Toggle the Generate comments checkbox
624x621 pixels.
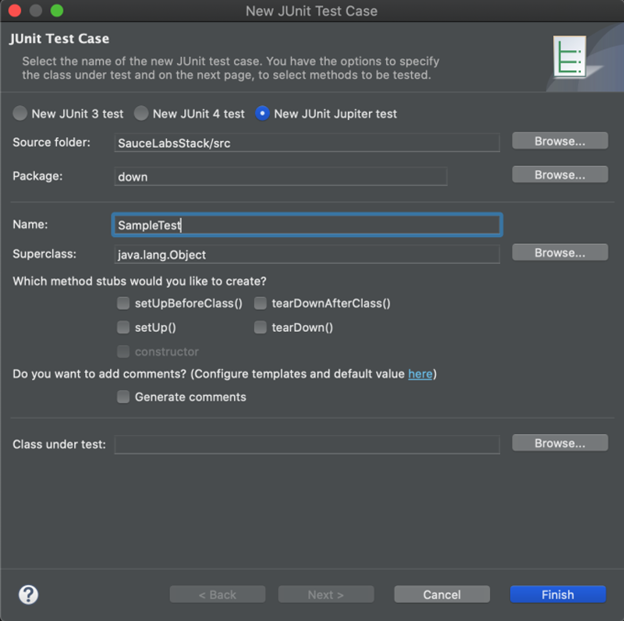click(123, 397)
